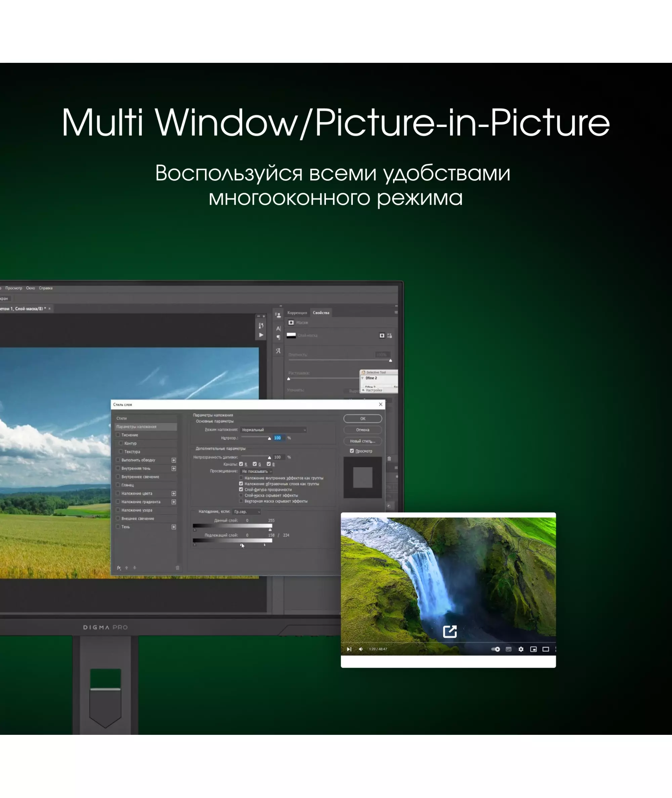Switch to the Коррекция tab
Screen dimensions: 672x798
(x=297, y=313)
